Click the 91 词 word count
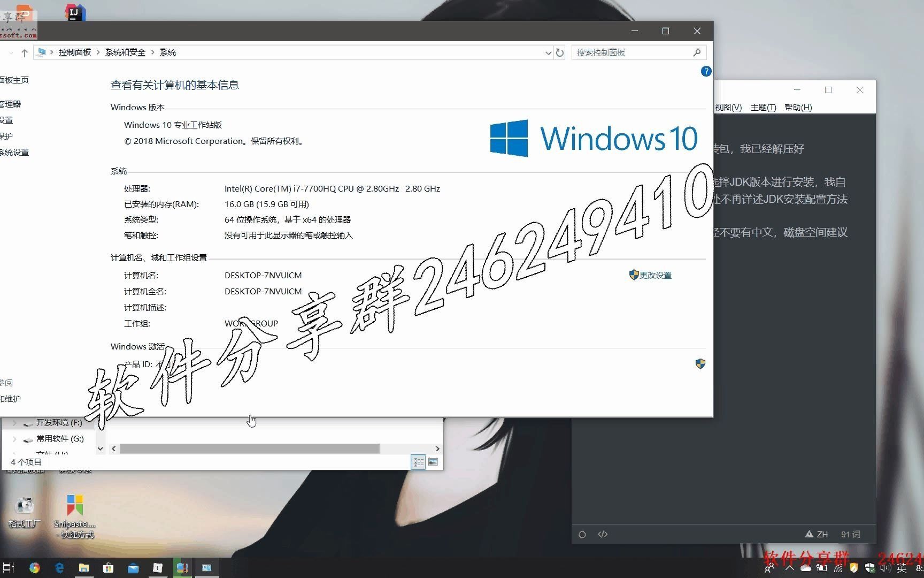 tap(851, 534)
